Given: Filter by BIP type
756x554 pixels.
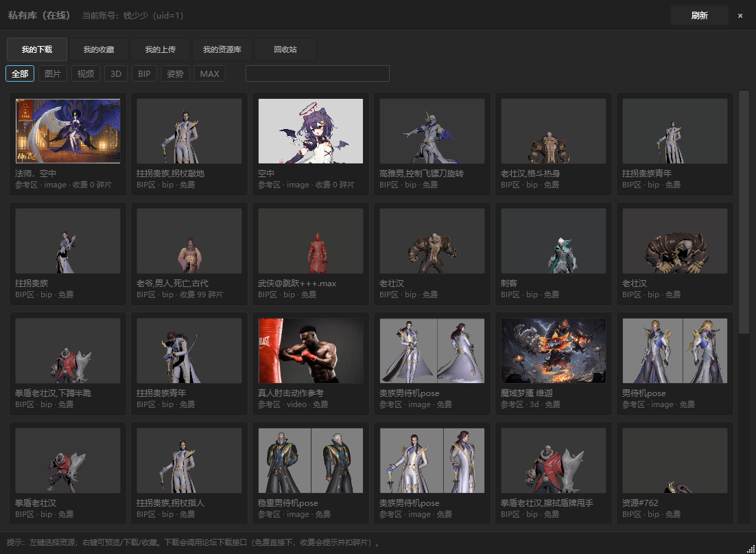Looking at the screenshot, I should (144, 74).
